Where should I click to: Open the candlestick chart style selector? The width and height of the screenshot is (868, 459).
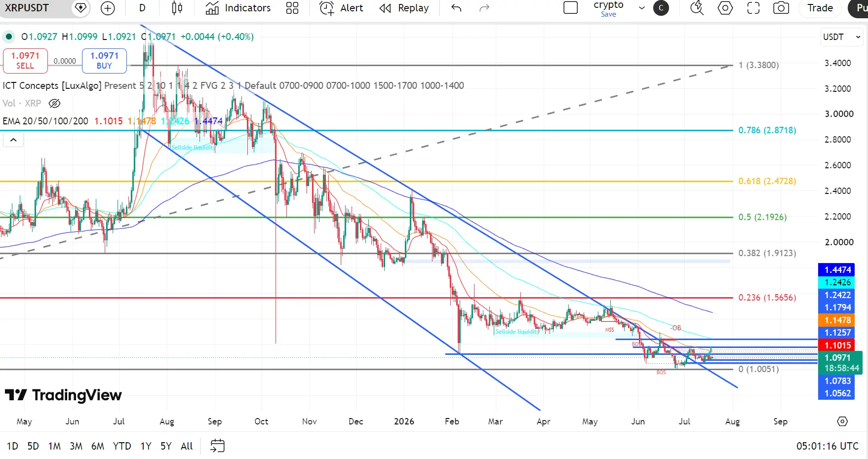(x=177, y=8)
